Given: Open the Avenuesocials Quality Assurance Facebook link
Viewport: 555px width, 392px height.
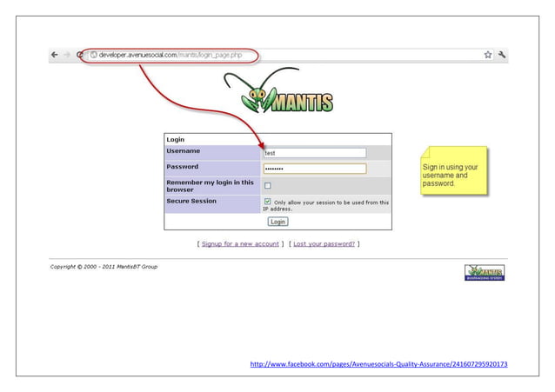Looking at the screenshot, I should (378, 363).
